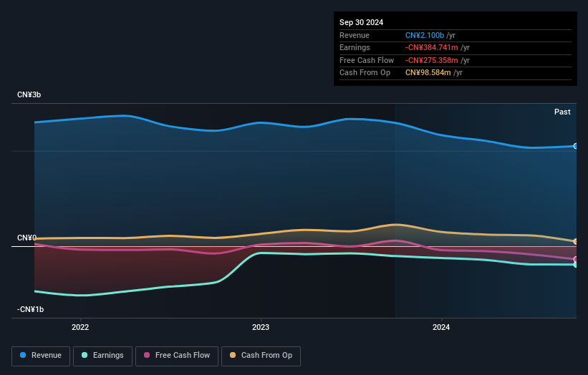Click the 'Past' label on the chart
588x375 pixels.
coord(562,112)
